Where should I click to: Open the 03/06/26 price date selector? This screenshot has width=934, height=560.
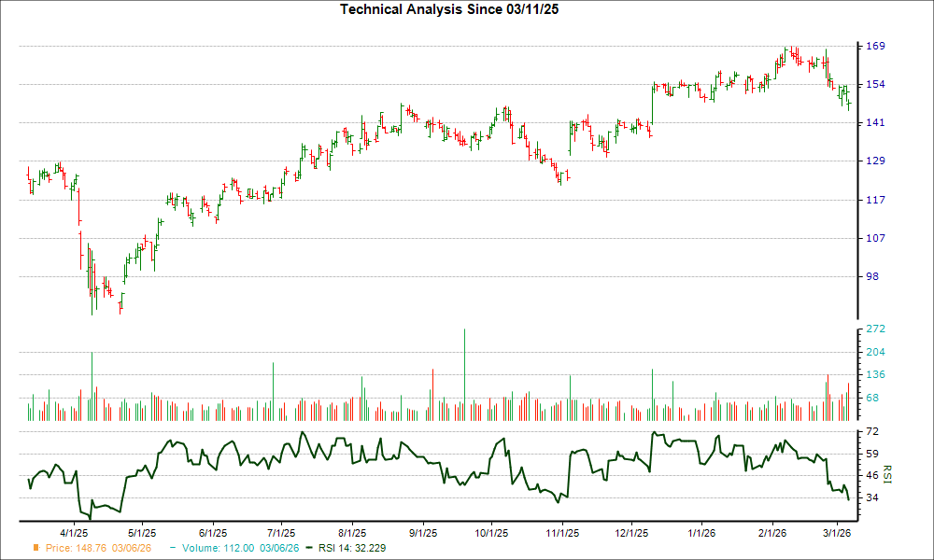[x=130, y=548]
